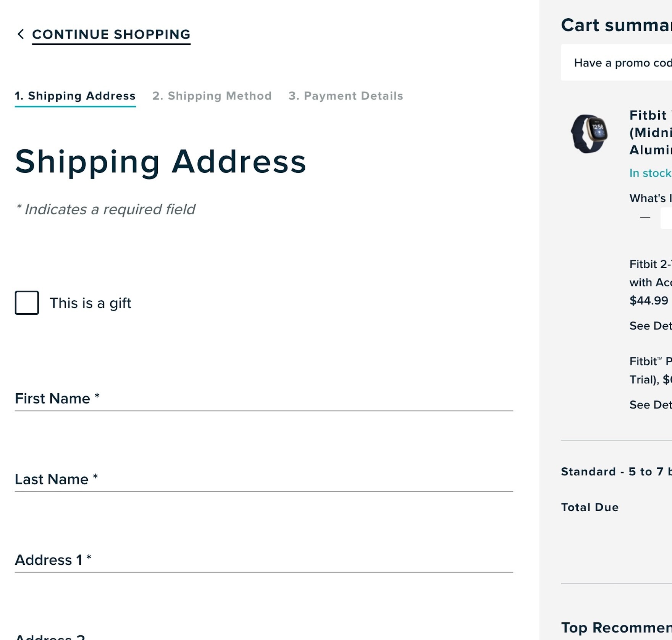Click the In stock status text
Image resolution: width=672 pixels, height=640 pixels.
pos(650,173)
